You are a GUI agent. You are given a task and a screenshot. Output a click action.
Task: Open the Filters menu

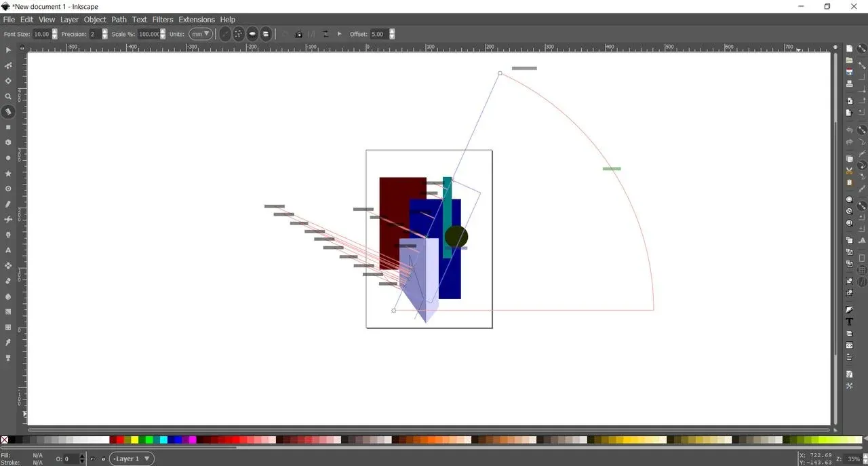(x=162, y=19)
